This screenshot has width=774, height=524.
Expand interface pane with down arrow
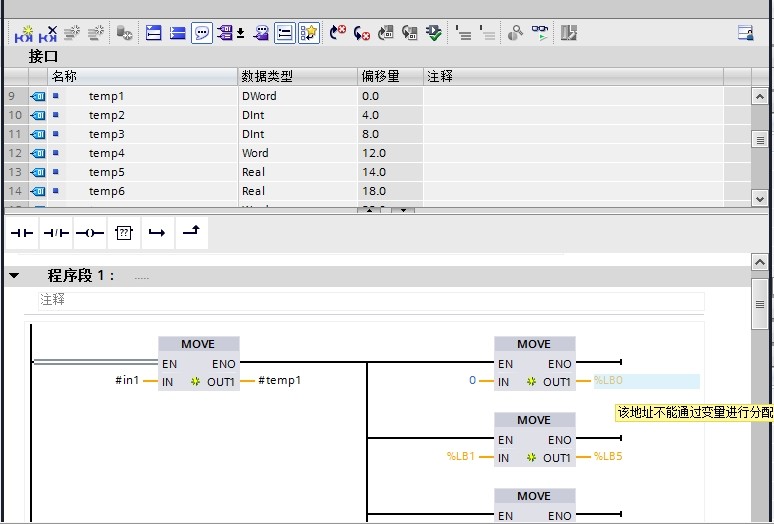point(403,210)
